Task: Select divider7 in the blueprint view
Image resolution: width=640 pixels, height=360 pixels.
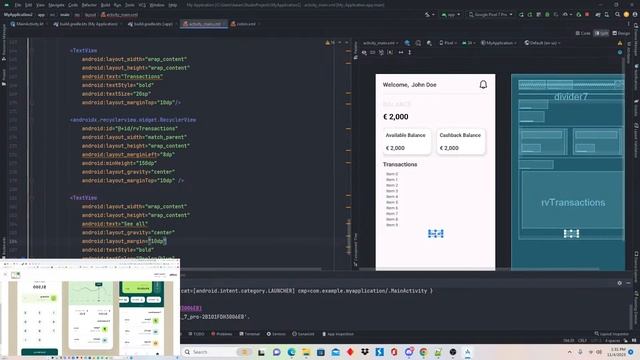Action: [x=571, y=97]
